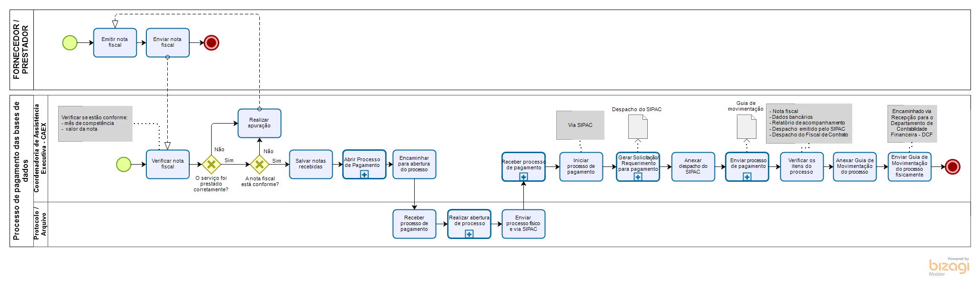The height and width of the screenshot is (291, 980).
Task: Expand the Realizar abertura de processo subprocess
Action: (x=469, y=234)
